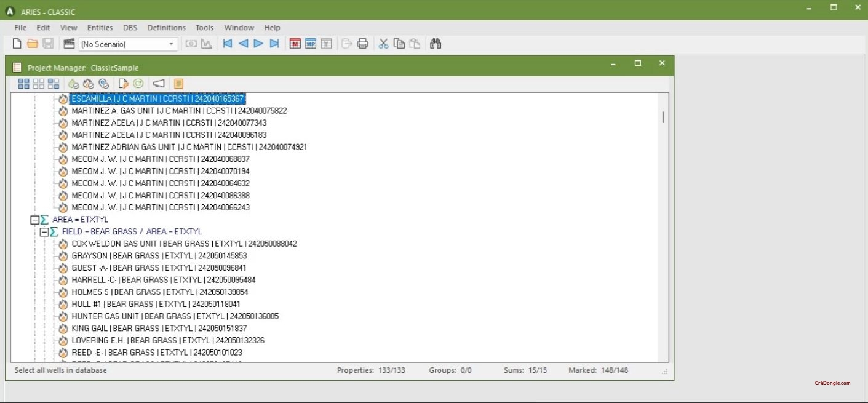Select COX WELDON GAS UNIT well
Screen dimensions: 868x403
point(184,244)
